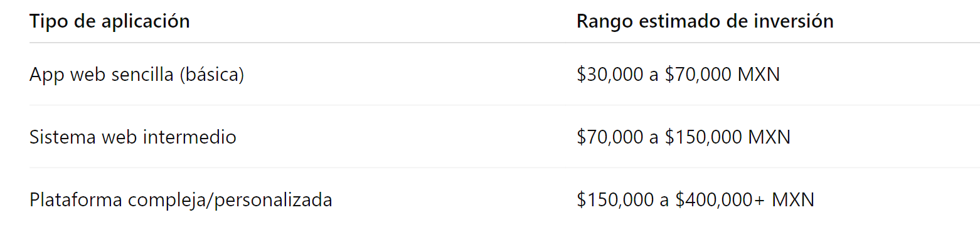Click '$150,000' in the Sistema web intermedio row
Viewport: 980px width, 242px height.
pos(703,137)
